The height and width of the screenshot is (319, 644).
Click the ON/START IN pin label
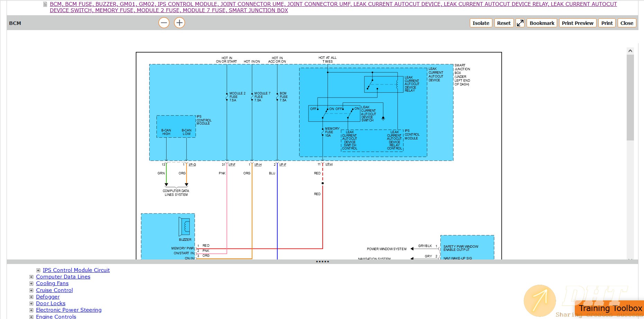(x=184, y=253)
